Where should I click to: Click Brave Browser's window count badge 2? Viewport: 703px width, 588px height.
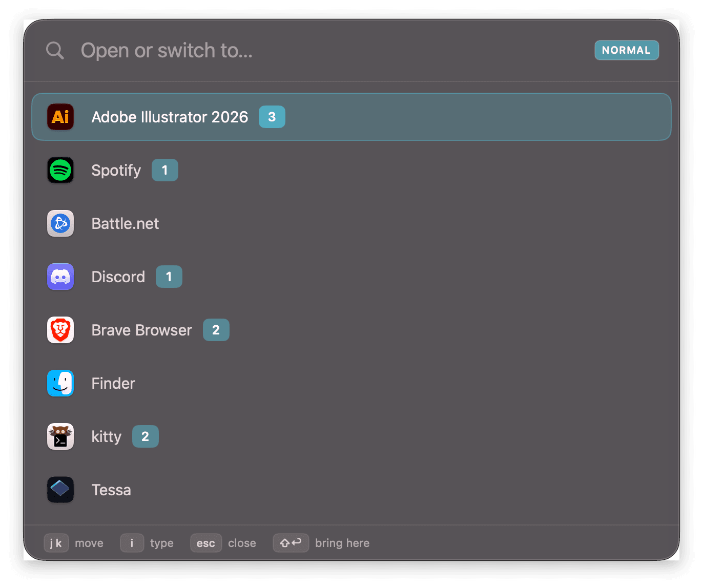pyautogui.click(x=216, y=330)
